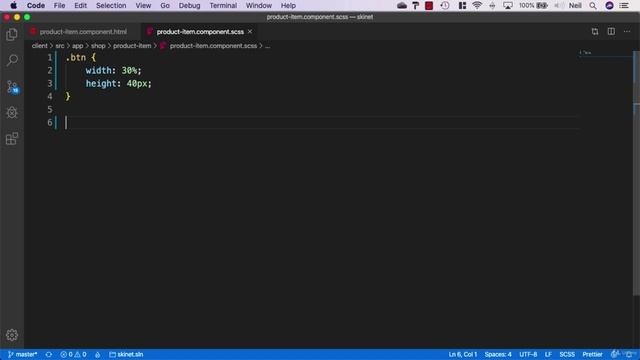
Task: Click the client breadcrumb segment
Action: [40, 46]
